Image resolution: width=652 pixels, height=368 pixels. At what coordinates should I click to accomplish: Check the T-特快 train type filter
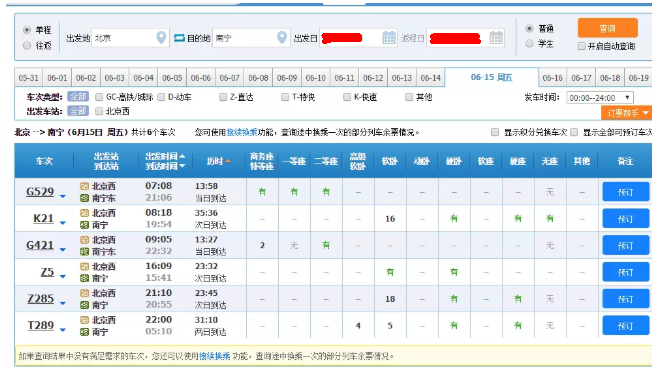tap(285, 97)
